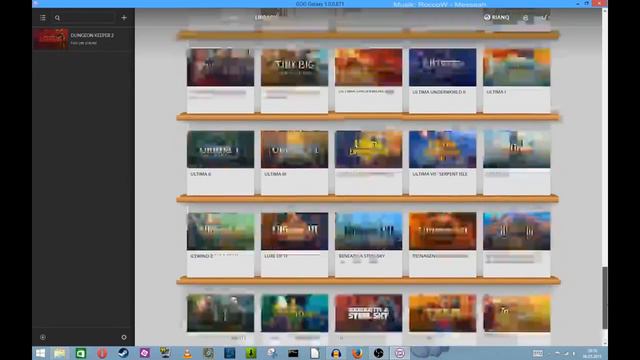Open the settings gear at sidebar bottom right
Image resolution: width=640 pixels, height=360 pixels.
[124, 337]
